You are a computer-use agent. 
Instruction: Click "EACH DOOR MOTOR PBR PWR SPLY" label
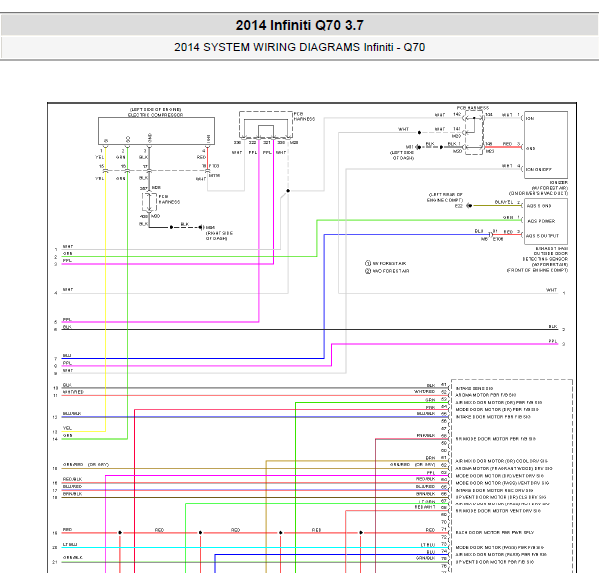(495, 533)
